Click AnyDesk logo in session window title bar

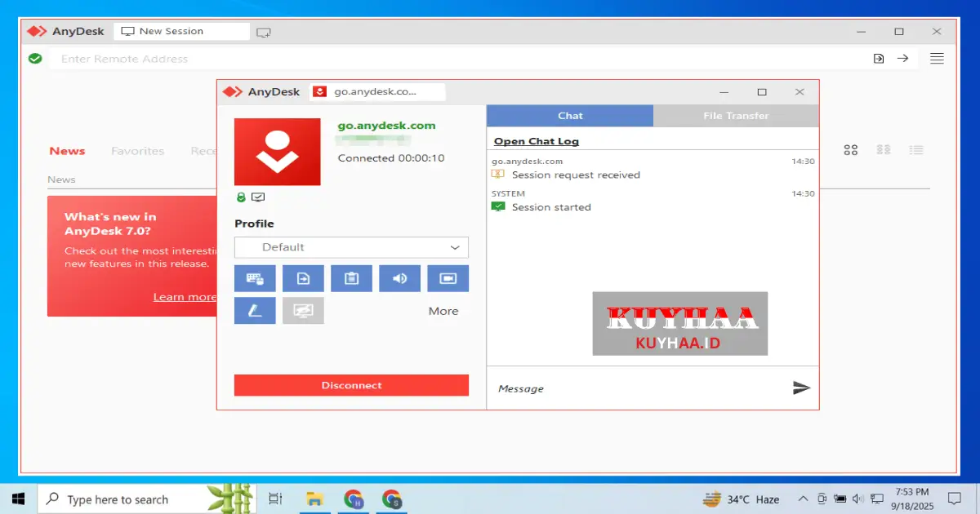click(261, 91)
